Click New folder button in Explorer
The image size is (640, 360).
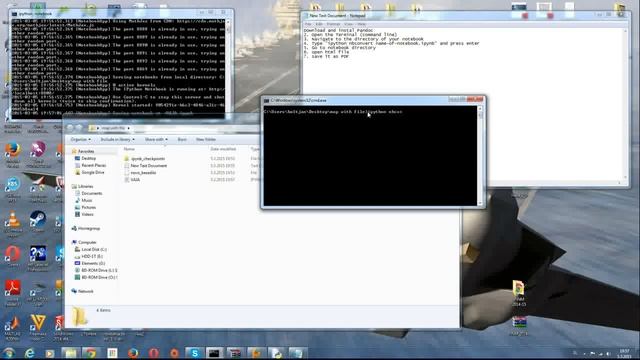click(206, 140)
